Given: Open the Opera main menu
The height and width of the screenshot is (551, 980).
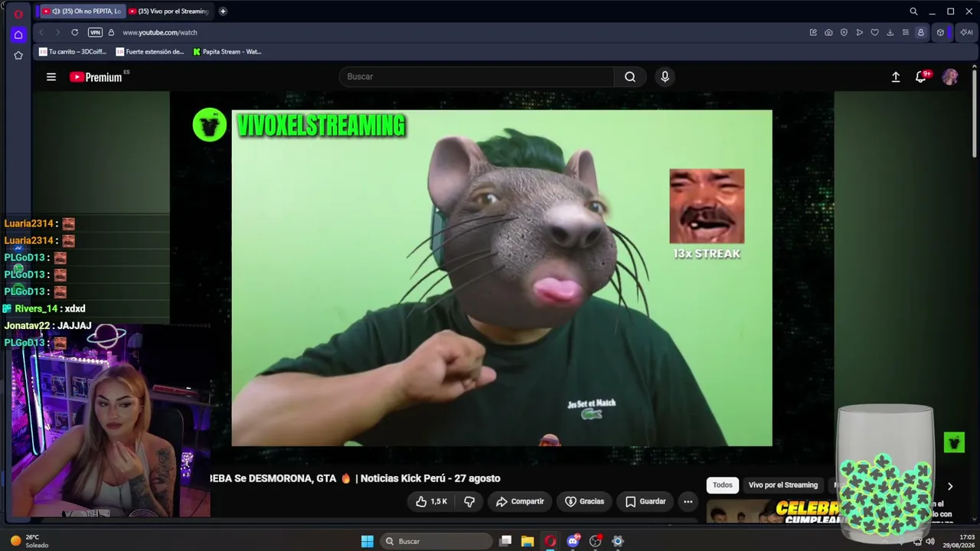Looking at the screenshot, I should (18, 13).
